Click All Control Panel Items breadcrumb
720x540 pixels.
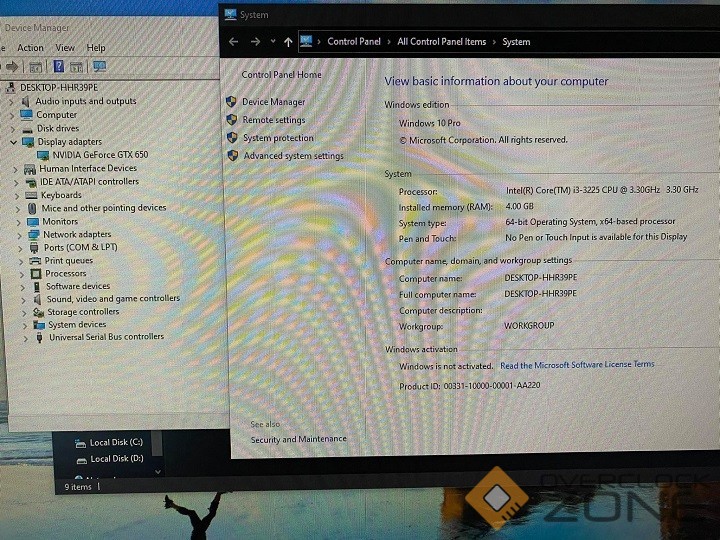tap(442, 42)
